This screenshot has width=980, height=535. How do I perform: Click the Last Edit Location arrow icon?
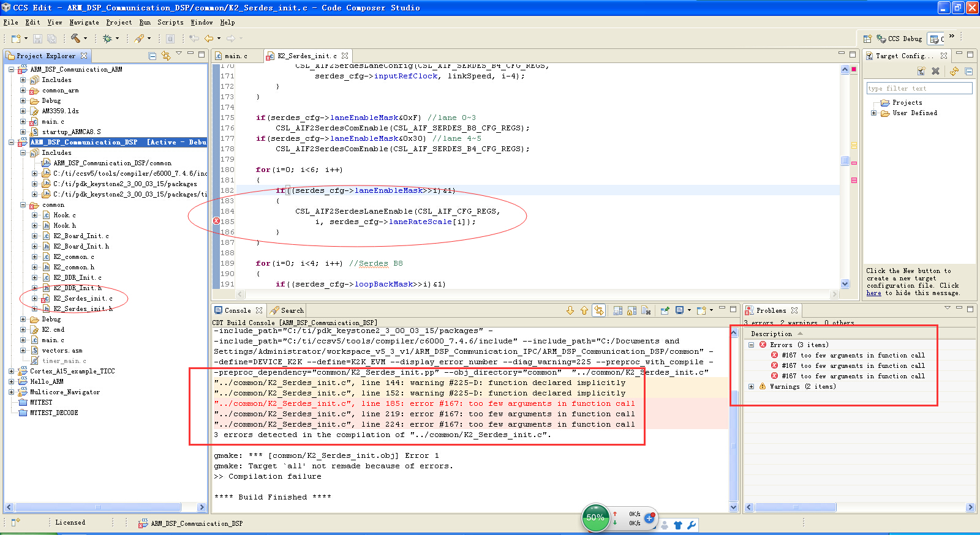coord(194,39)
